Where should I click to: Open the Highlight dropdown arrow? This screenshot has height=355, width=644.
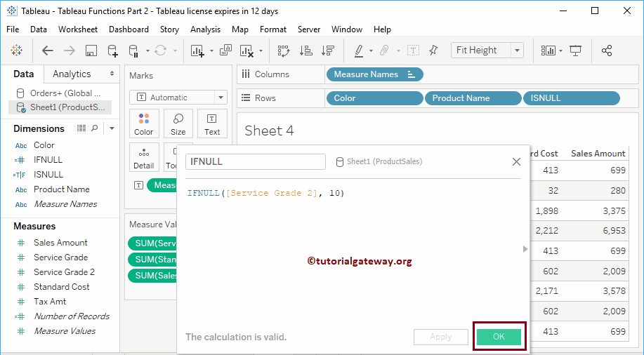point(371,51)
